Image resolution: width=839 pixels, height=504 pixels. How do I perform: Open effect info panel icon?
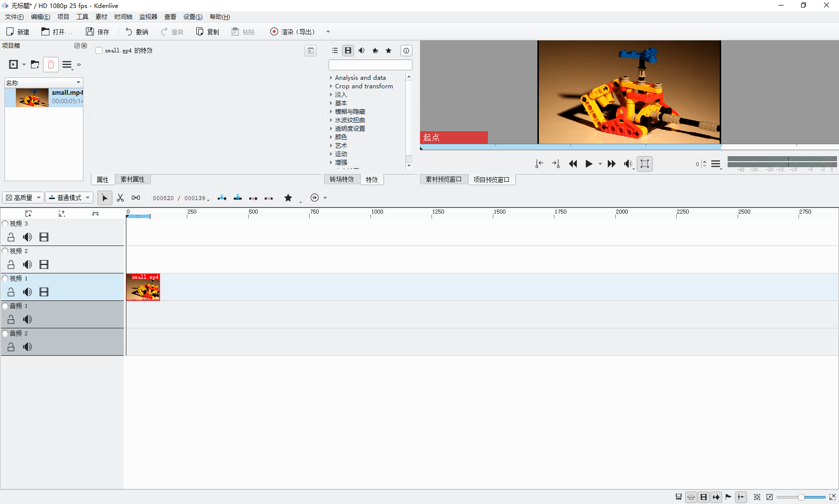pos(407,50)
